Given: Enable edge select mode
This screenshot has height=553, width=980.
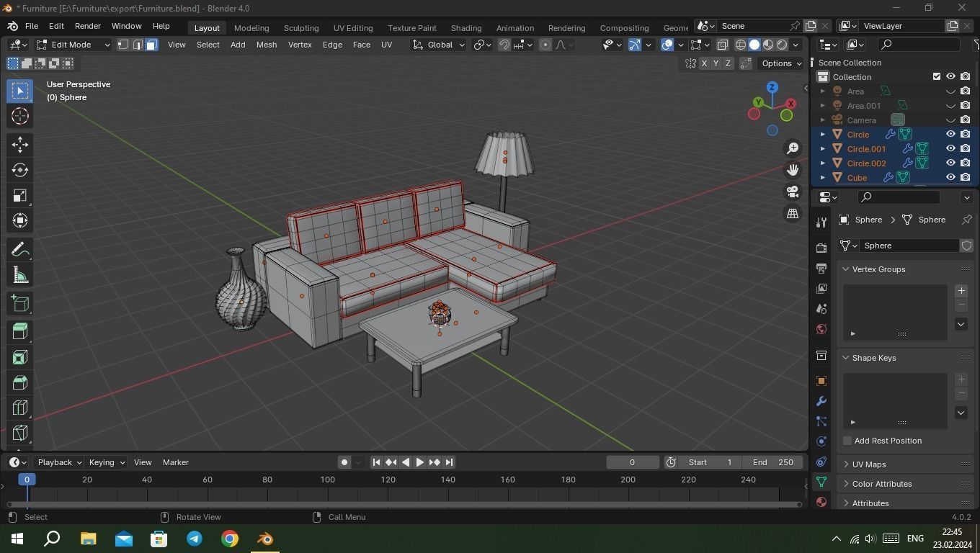Looking at the screenshot, I should (x=138, y=45).
